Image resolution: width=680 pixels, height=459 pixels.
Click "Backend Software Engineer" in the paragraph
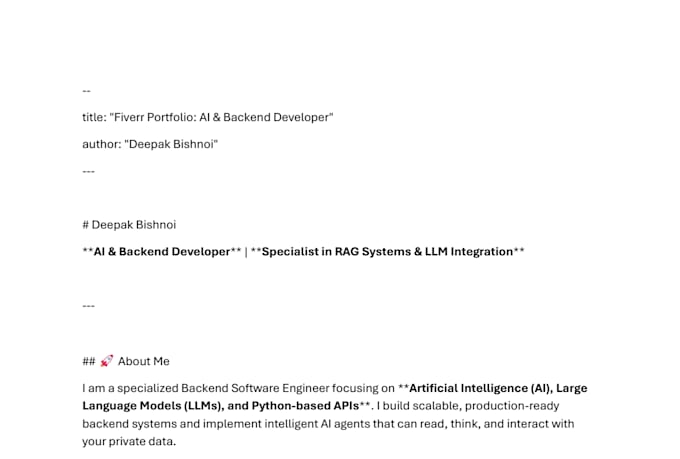coord(255,388)
